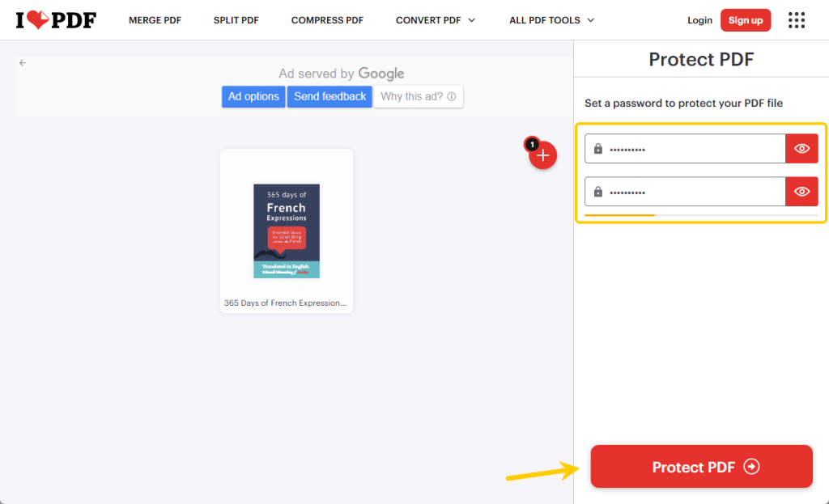
Task: Select the 365 Days of French Expressions thumbnail
Action: click(x=286, y=231)
